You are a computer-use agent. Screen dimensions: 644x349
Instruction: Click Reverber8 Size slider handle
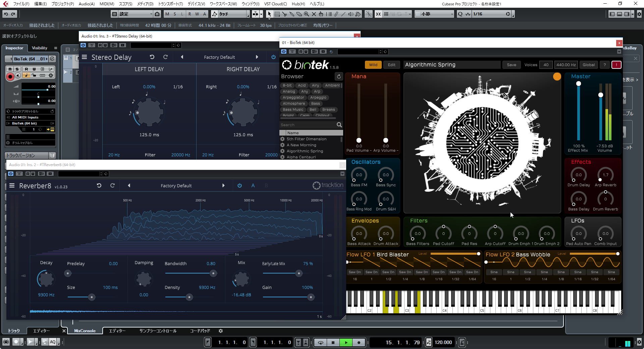[x=92, y=297]
